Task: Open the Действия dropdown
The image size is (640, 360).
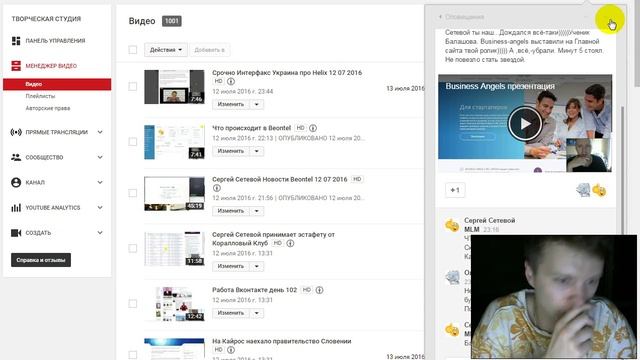Action: point(166,50)
